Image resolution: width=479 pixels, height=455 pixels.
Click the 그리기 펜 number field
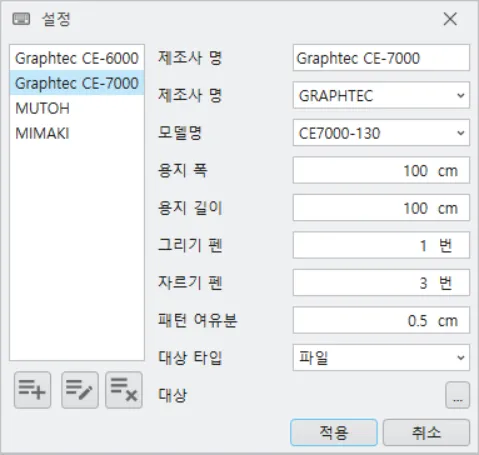[x=381, y=245]
